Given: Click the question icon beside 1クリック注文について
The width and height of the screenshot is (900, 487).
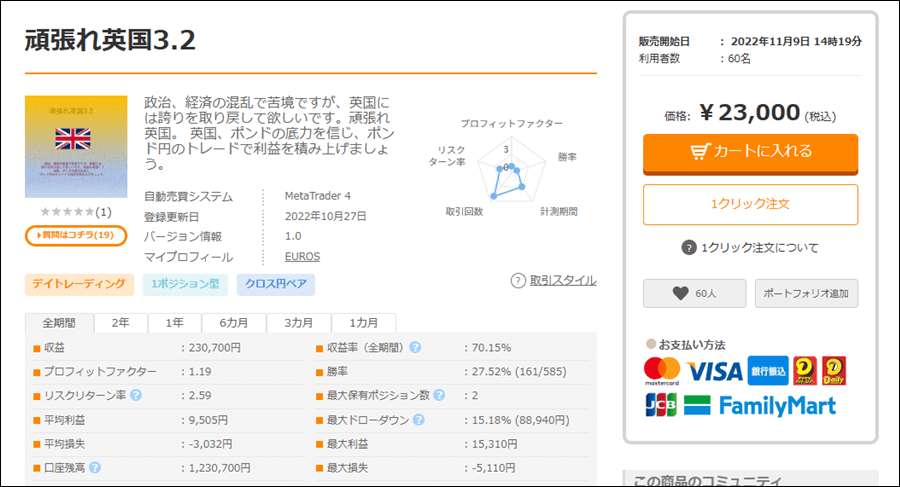Looking at the screenshot, I should (x=688, y=248).
